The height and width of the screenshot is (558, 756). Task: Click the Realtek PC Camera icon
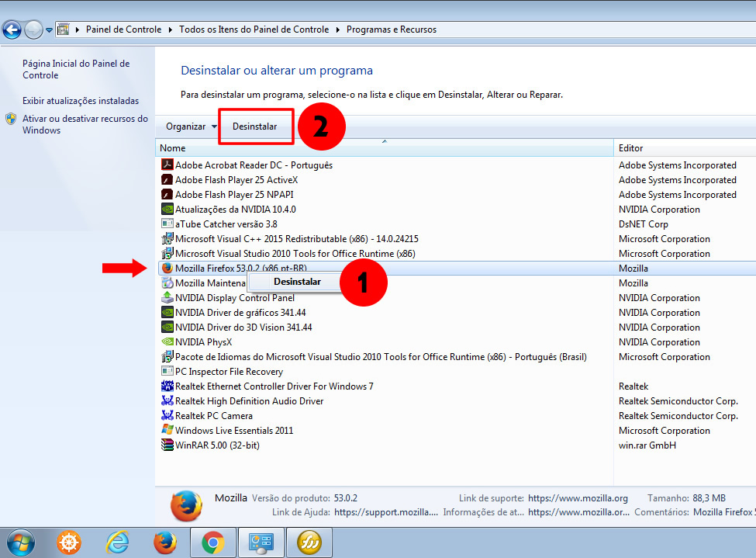pyautogui.click(x=167, y=415)
